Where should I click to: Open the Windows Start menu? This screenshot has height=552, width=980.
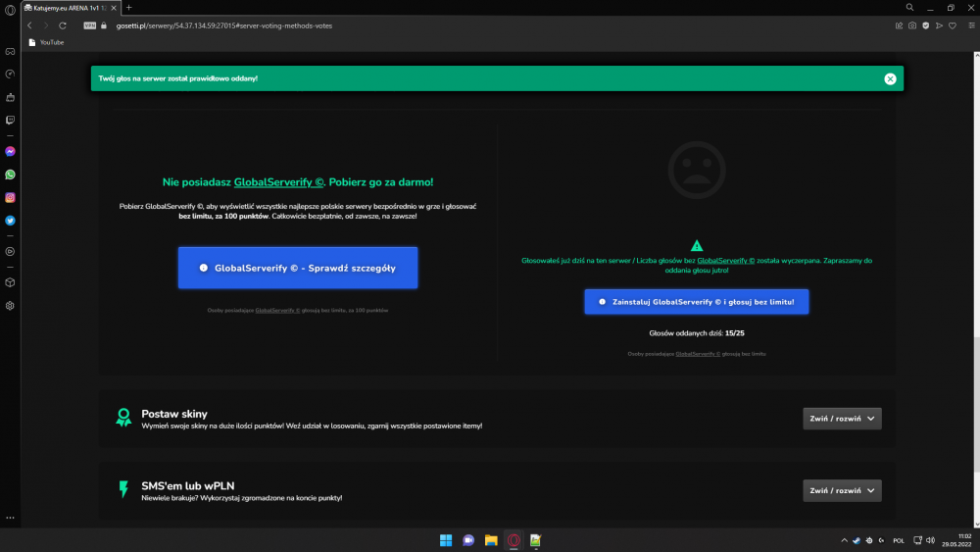446,540
